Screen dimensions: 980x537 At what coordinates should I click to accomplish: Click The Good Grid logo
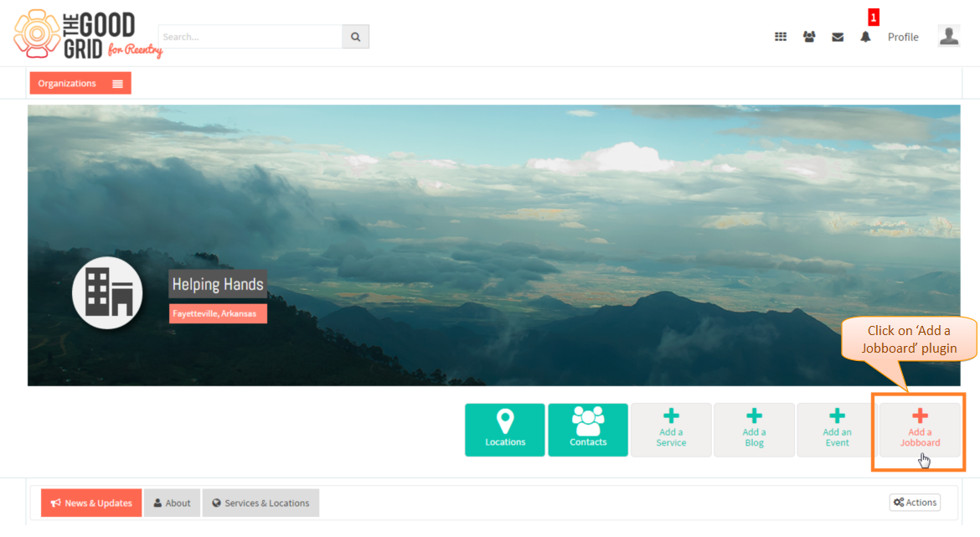coord(87,35)
